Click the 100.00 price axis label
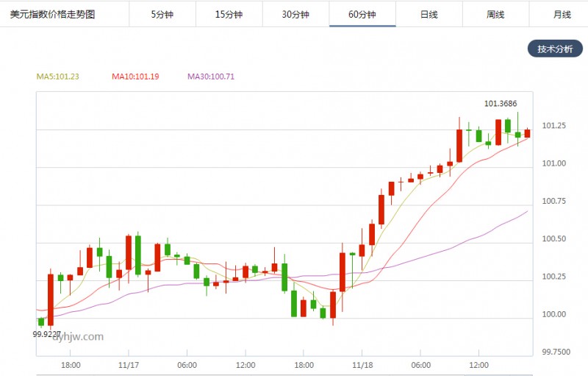 pyautogui.click(x=554, y=314)
